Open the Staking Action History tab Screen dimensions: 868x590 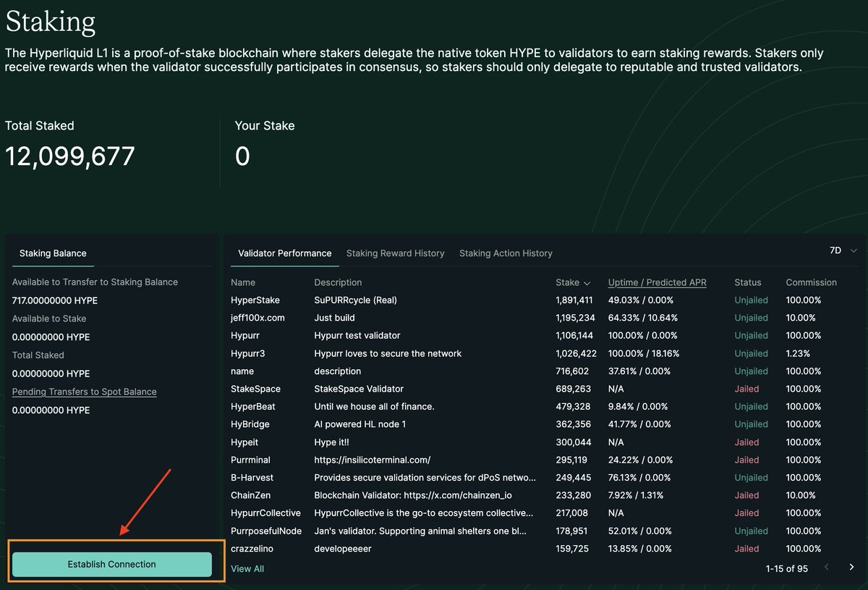[506, 253]
